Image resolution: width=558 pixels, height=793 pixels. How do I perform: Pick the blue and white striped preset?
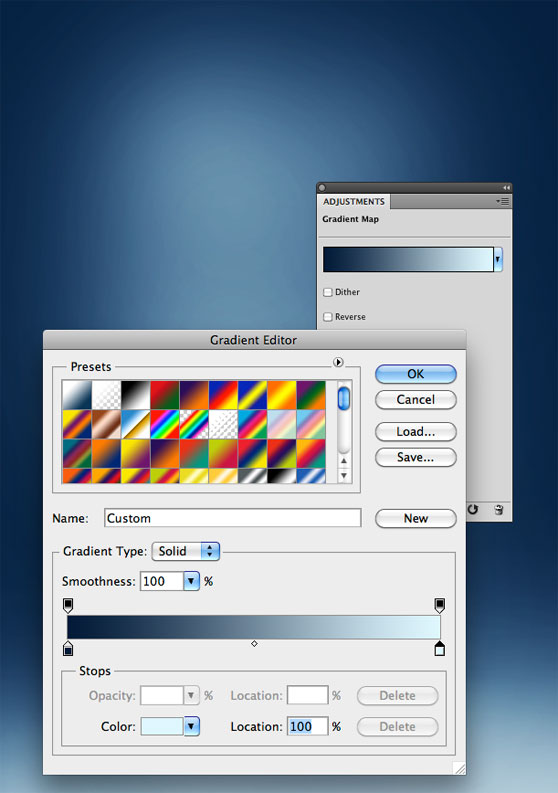[x=311, y=475]
